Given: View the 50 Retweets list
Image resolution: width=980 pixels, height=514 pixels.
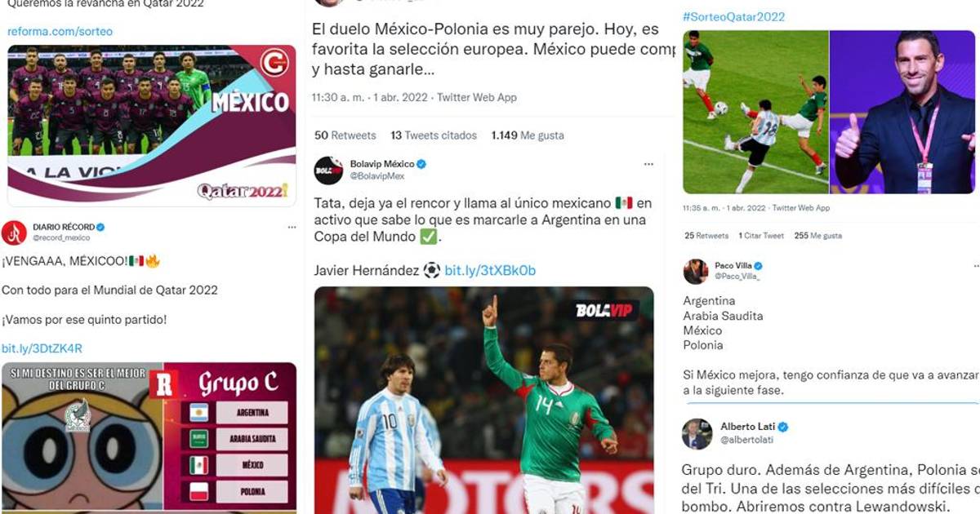Looking at the screenshot, I should [x=345, y=135].
